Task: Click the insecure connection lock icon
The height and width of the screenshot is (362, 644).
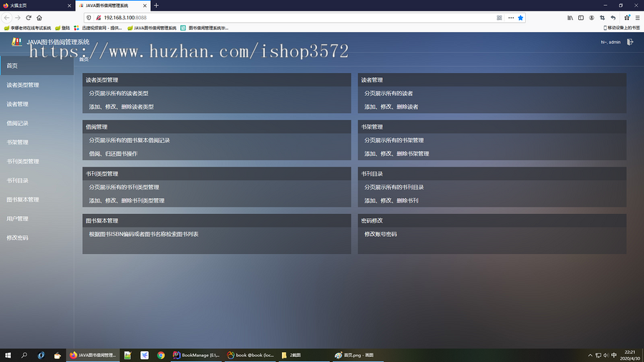Action: click(98, 18)
